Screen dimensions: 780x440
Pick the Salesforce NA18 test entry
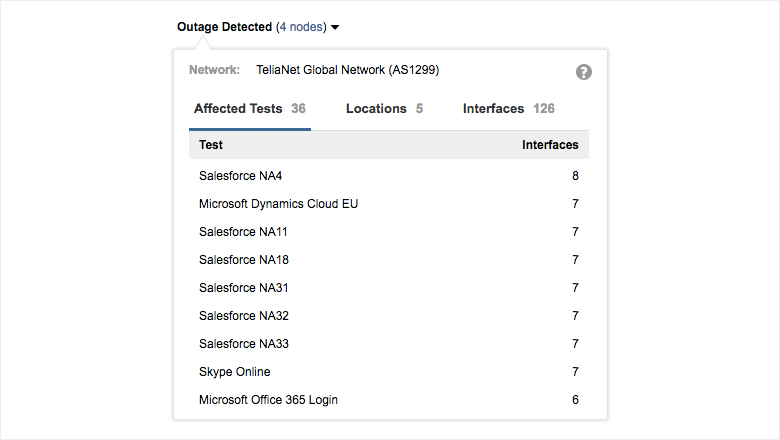(x=244, y=260)
